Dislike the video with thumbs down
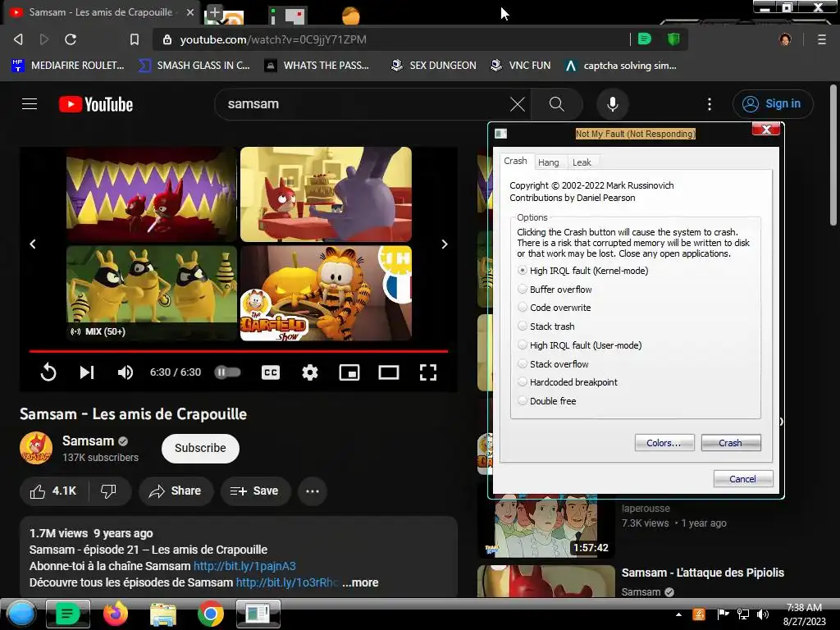The height and width of the screenshot is (630, 840). click(x=109, y=491)
